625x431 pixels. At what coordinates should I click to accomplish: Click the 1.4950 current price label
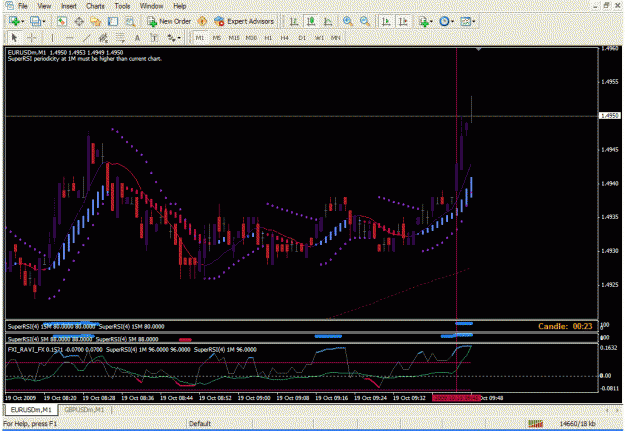pos(610,116)
